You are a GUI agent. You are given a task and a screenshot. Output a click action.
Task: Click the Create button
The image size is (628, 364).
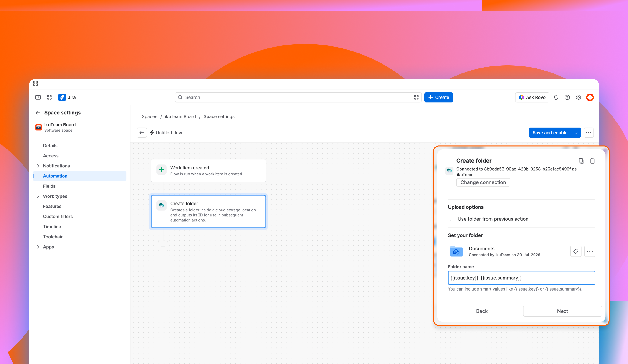click(x=438, y=97)
